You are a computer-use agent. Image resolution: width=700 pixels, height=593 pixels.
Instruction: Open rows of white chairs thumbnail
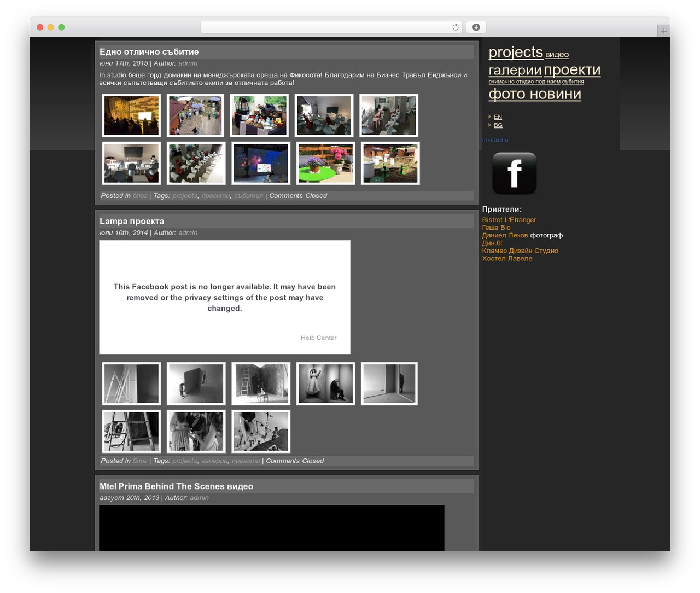[196, 164]
